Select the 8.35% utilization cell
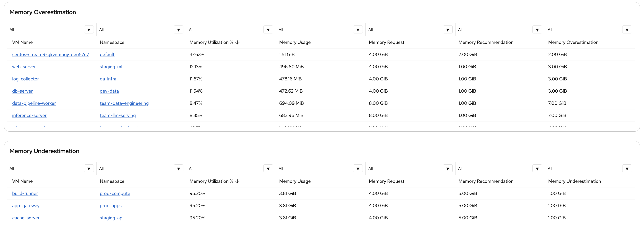 pos(196,115)
